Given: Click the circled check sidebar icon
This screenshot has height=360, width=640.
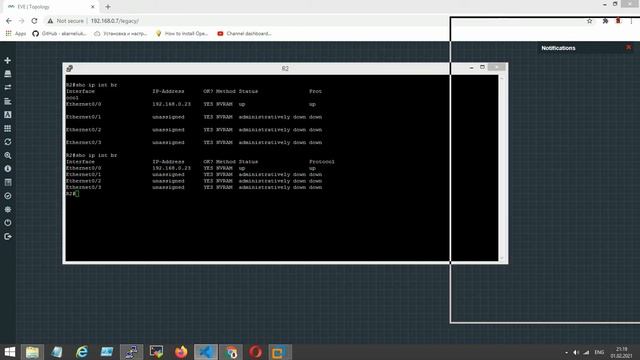Looking at the screenshot, I should point(8,196).
